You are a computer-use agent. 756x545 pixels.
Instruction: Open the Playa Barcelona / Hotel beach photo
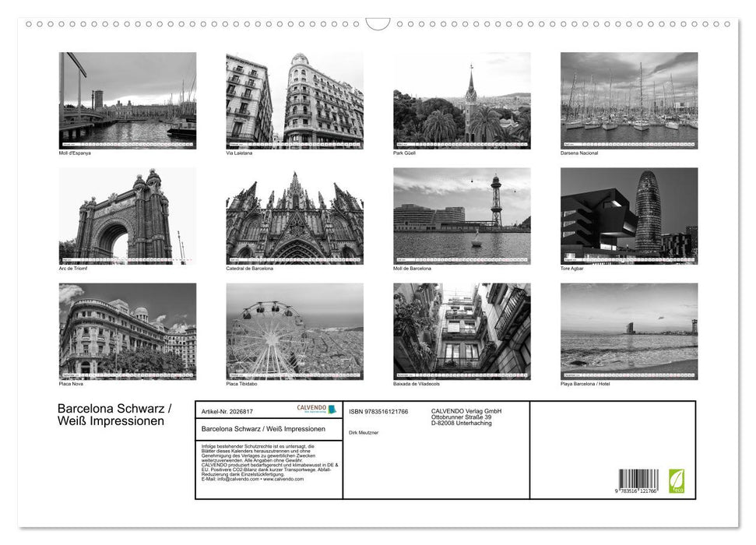click(x=631, y=331)
